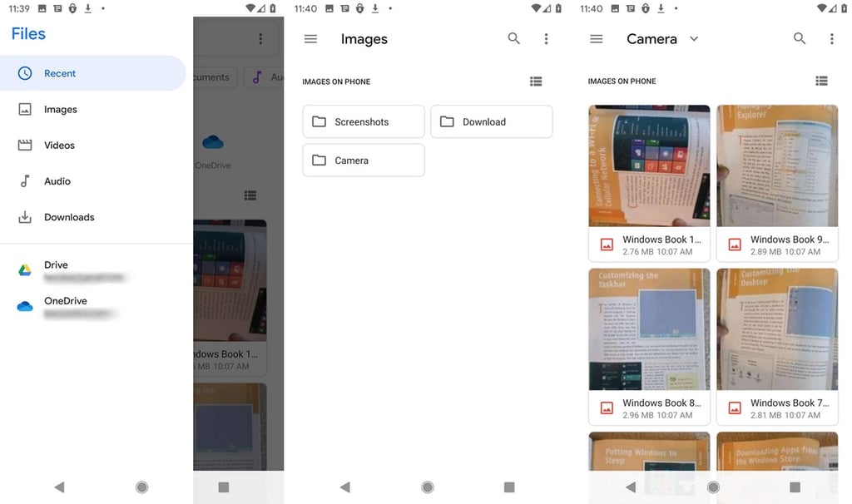
Task: Click the Images picture icon in drawer
Action: (25, 109)
